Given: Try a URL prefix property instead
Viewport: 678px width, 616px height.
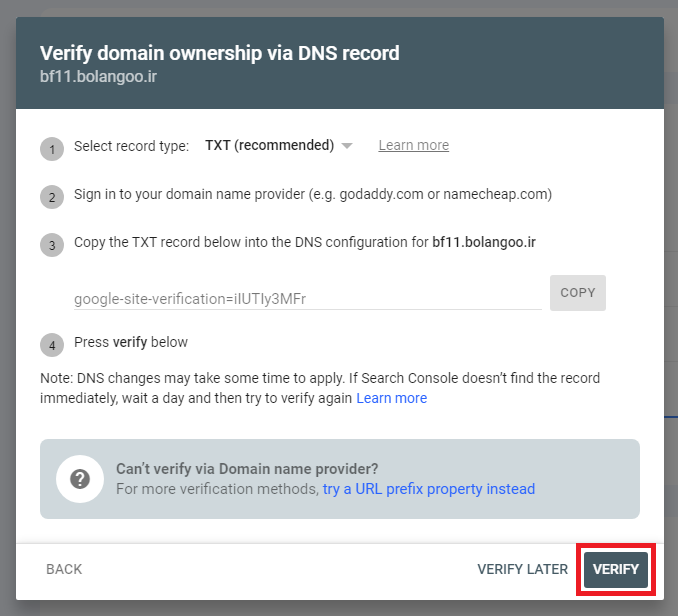Looking at the screenshot, I should 429,489.
